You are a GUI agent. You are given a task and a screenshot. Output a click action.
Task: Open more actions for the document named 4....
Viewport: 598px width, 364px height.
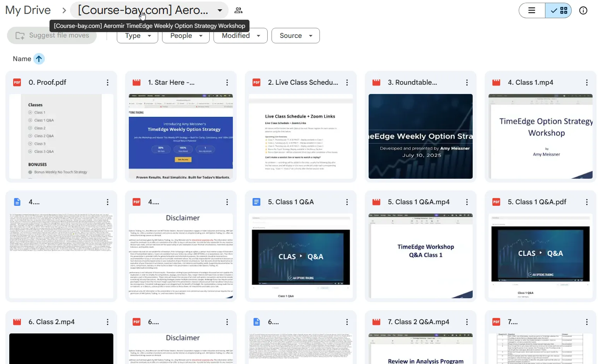pos(108,202)
